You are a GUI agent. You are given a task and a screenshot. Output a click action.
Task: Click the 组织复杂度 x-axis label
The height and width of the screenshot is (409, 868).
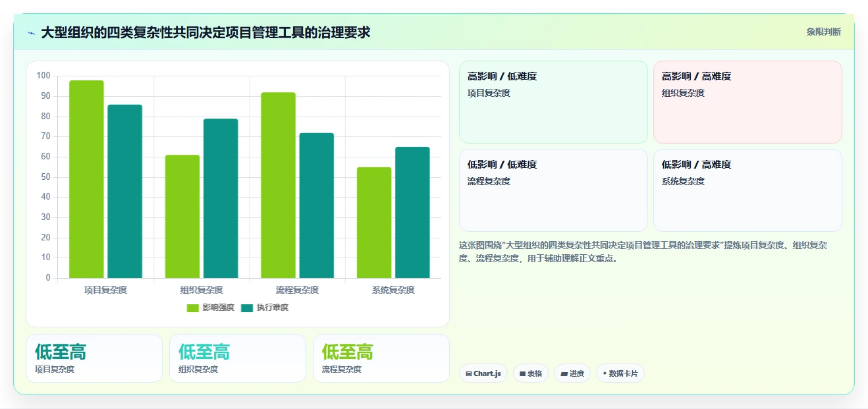tap(202, 290)
